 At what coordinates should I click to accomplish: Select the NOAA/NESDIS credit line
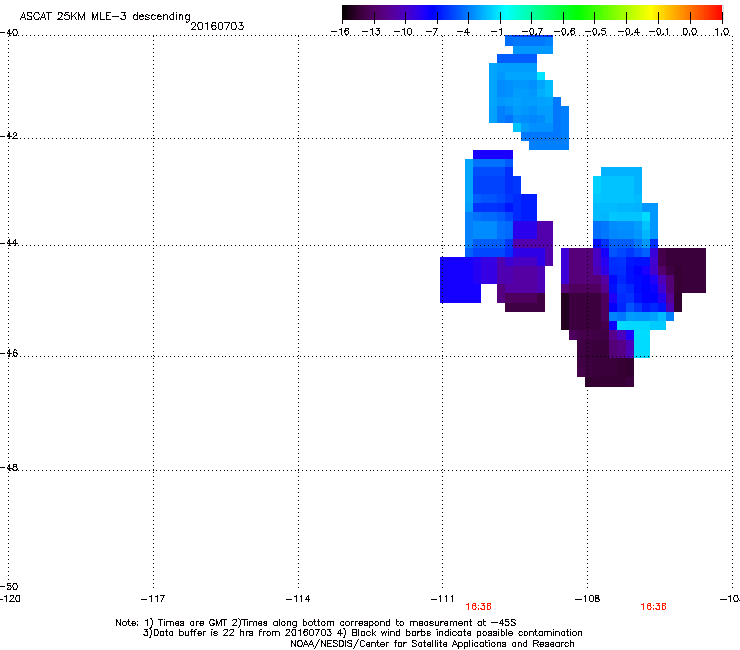pyautogui.click(x=432, y=644)
